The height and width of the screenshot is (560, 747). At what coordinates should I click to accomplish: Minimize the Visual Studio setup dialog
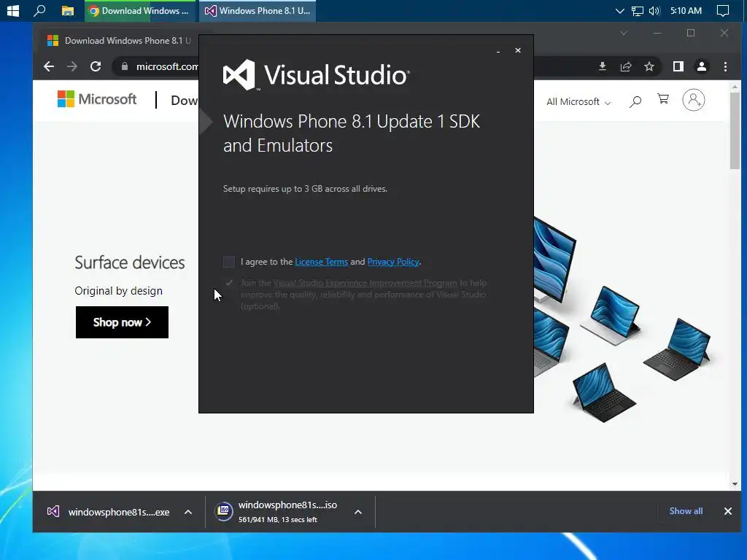click(x=498, y=50)
